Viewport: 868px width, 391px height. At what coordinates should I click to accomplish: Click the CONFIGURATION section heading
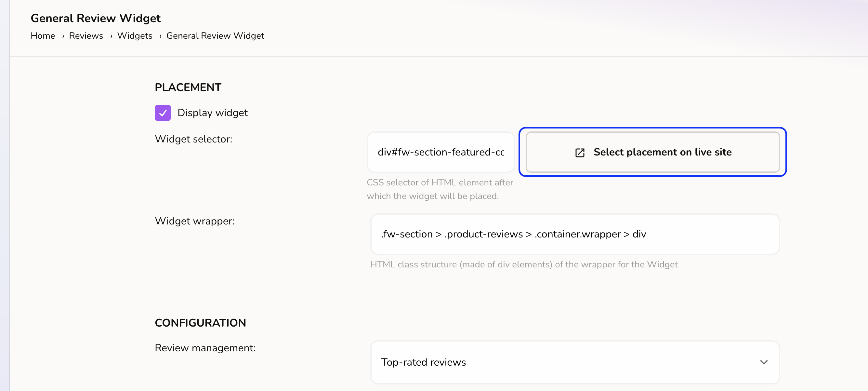click(201, 323)
